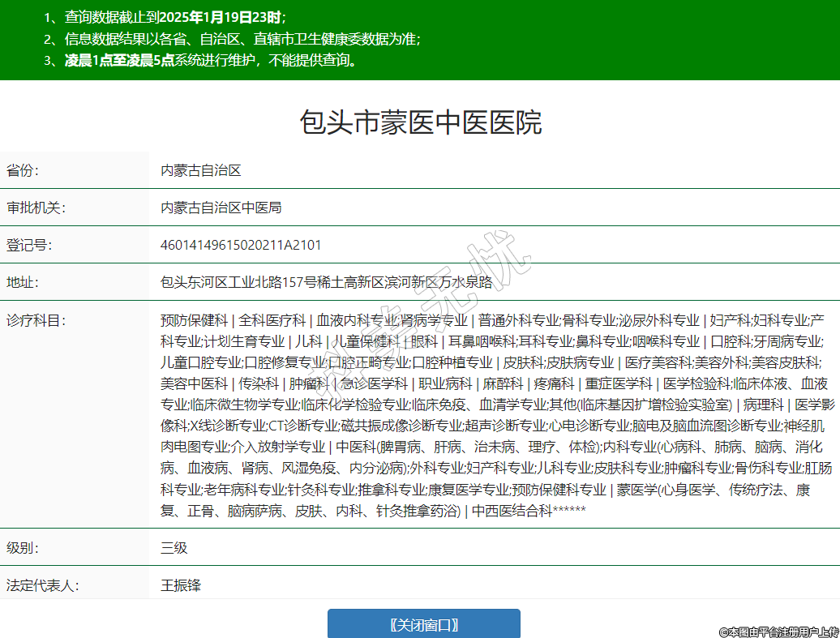The width and height of the screenshot is (840, 638).
Task: Select registration number 46014149615020211A2101
Action: pos(241,245)
